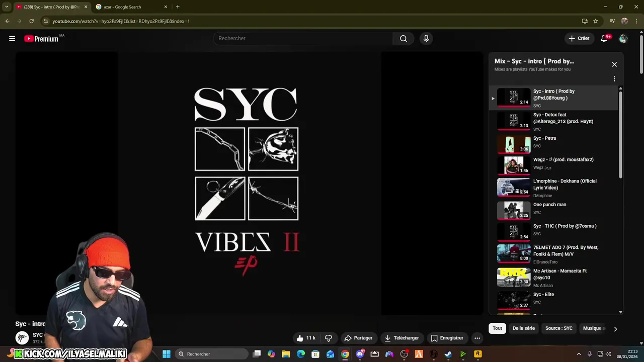Play Syc - Elite from playlist
The height and width of the screenshot is (362, 644).
tap(553, 300)
